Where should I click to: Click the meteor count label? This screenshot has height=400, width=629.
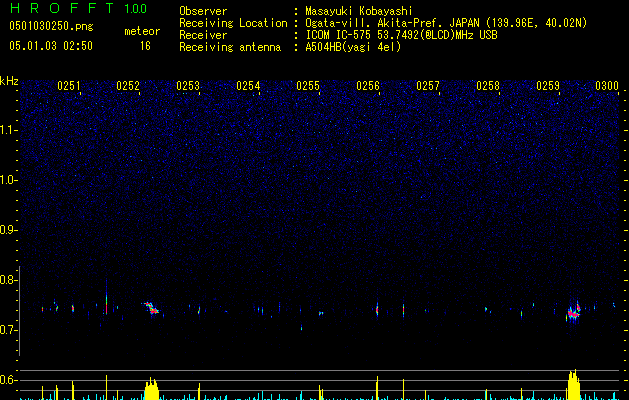point(142,31)
